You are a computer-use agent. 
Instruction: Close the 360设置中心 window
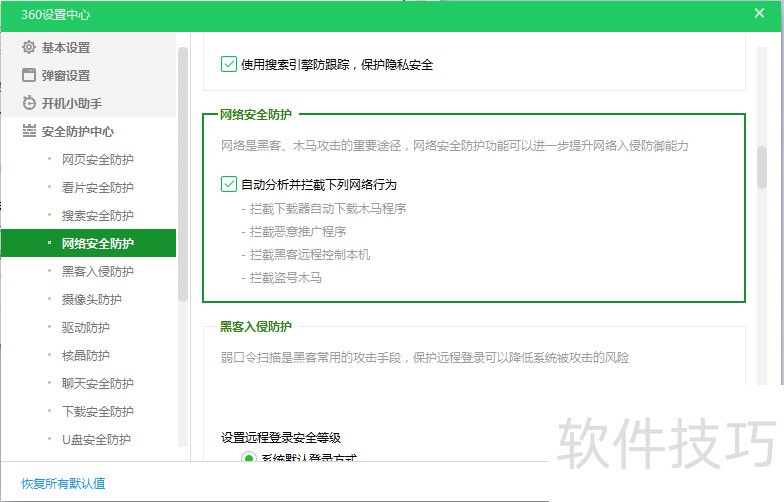(759, 14)
